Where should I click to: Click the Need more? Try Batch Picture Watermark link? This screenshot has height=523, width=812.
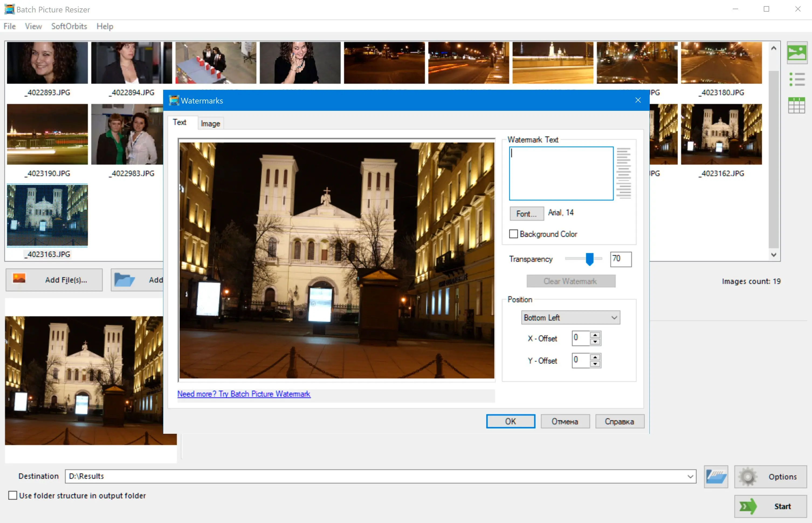pos(245,393)
